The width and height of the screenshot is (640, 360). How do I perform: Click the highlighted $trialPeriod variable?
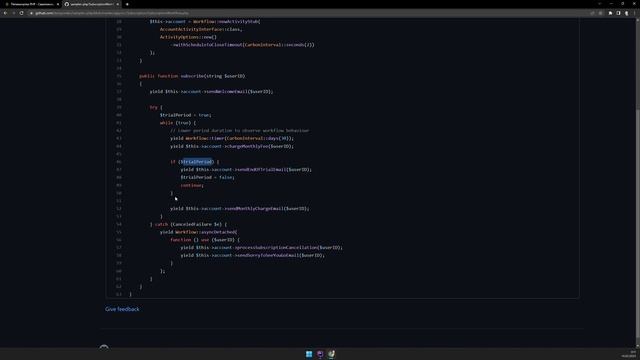pyautogui.click(x=196, y=162)
